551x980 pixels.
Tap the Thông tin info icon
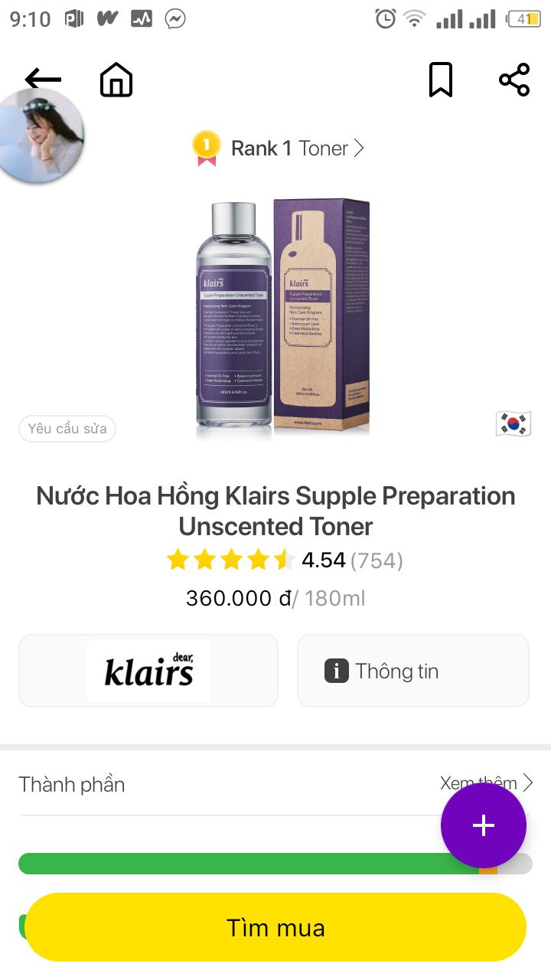tap(337, 671)
